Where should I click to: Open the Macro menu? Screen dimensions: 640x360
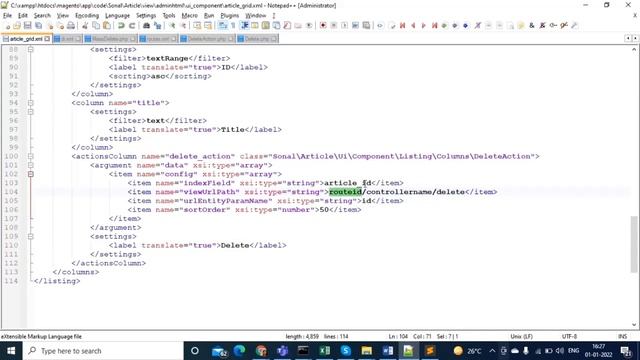point(189,16)
